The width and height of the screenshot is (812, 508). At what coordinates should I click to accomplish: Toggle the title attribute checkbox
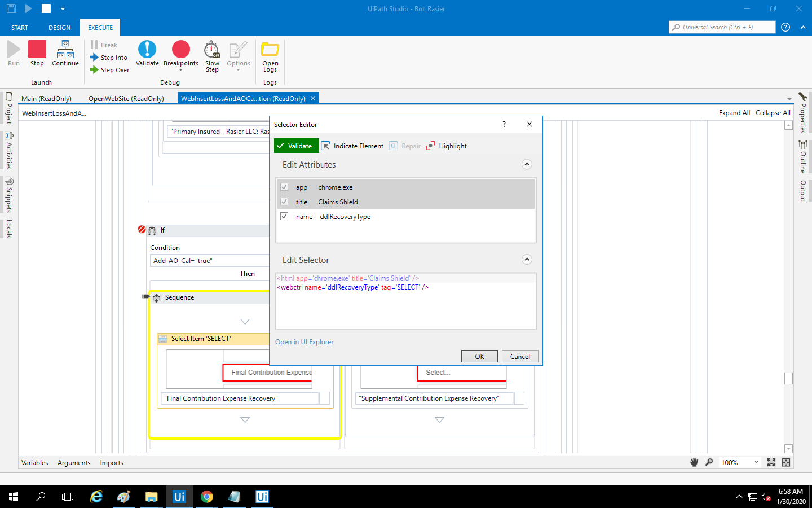click(x=284, y=202)
